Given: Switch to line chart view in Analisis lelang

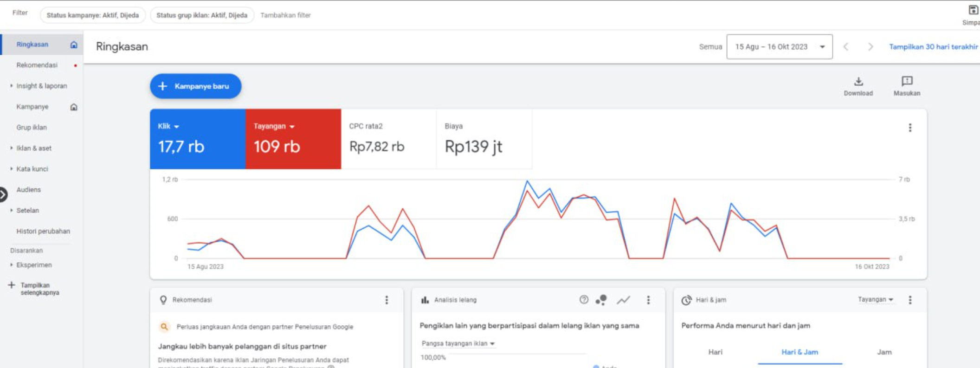Looking at the screenshot, I should (623, 300).
